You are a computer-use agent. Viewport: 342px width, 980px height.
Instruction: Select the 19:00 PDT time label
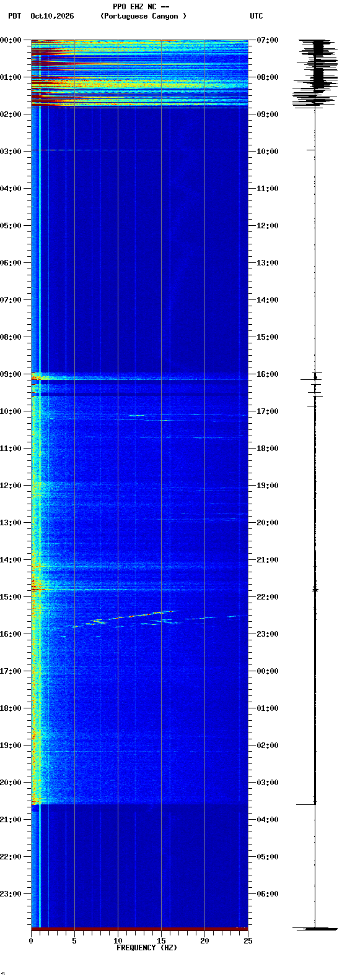[11, 746]
